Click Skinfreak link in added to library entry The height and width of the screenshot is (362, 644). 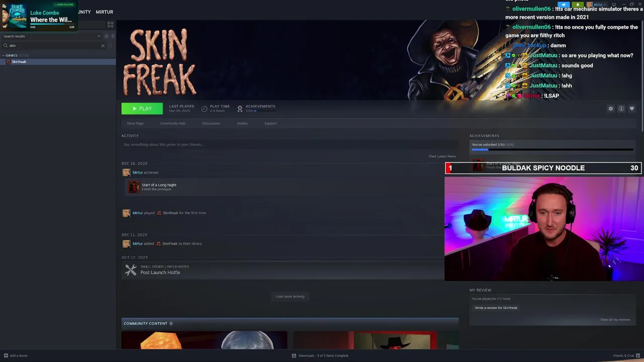pyautogui.click(x=170, y=244)
